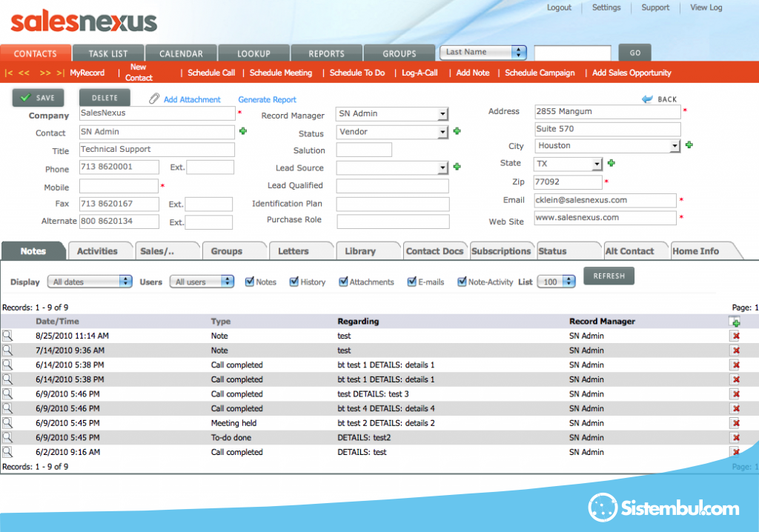The width and height of the screenshot is (759, 532).
Task: Open the Status Vendor dropdown
Action: tap(391, 132)
